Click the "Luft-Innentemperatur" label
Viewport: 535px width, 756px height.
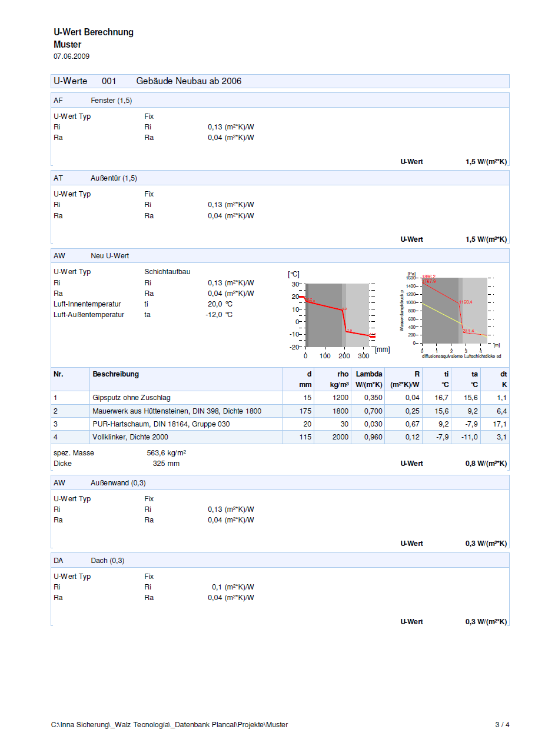pyautogui.click(x=87, y=304)
